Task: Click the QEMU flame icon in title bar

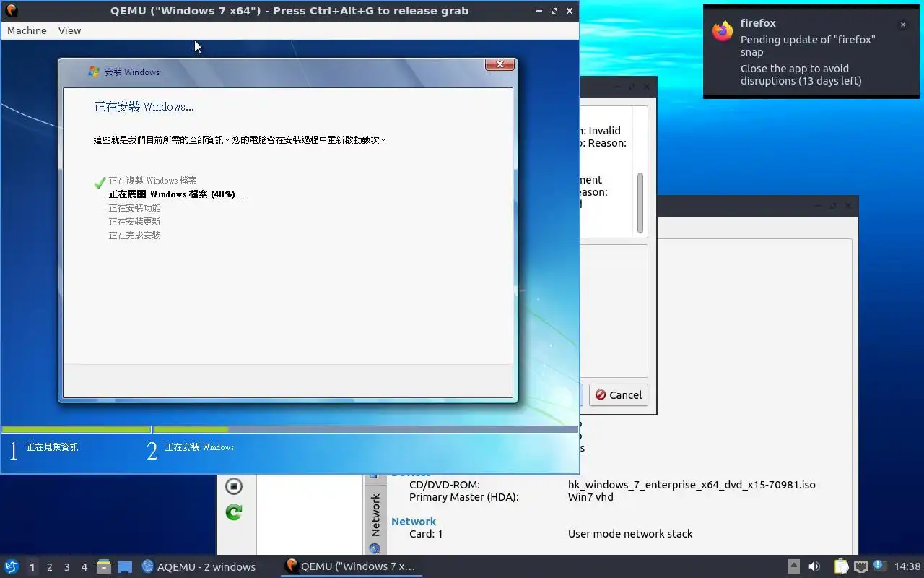Action: [12, 11]
